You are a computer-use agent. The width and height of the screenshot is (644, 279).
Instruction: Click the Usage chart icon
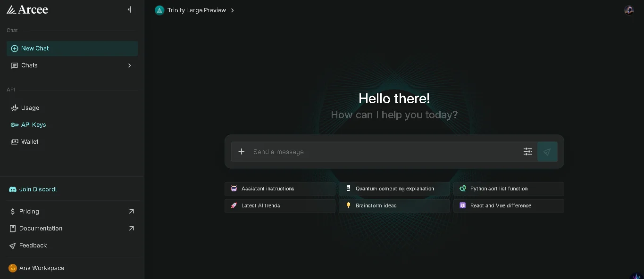(15, 108)
